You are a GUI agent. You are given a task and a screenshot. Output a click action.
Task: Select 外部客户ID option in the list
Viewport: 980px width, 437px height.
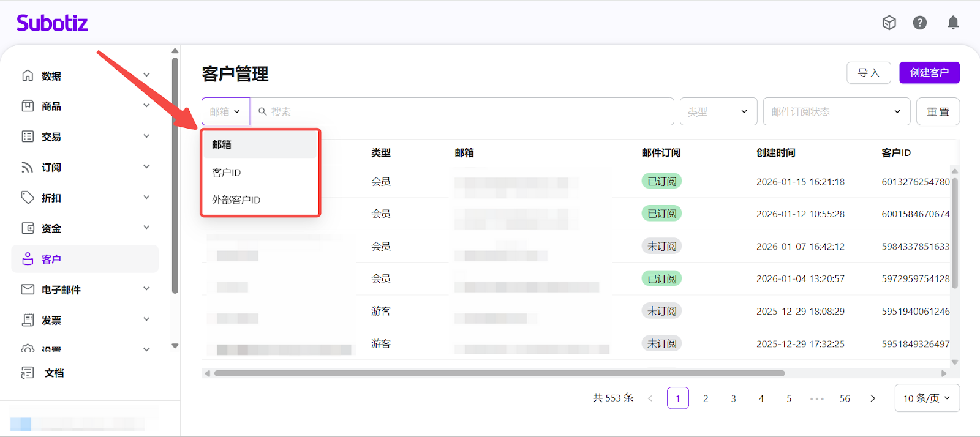(x=236, y=200)
